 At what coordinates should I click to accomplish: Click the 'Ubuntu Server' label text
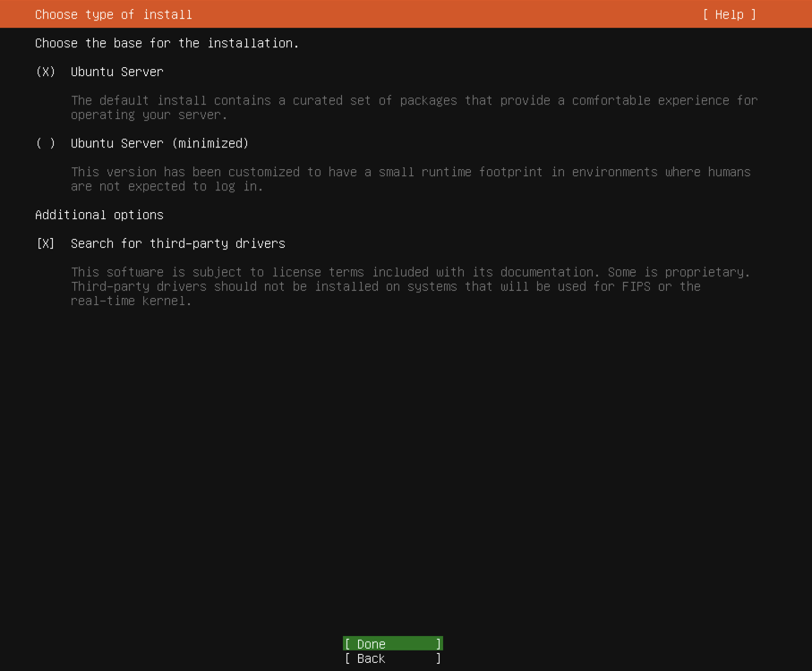pyautogui.click(x=117, y=72)
